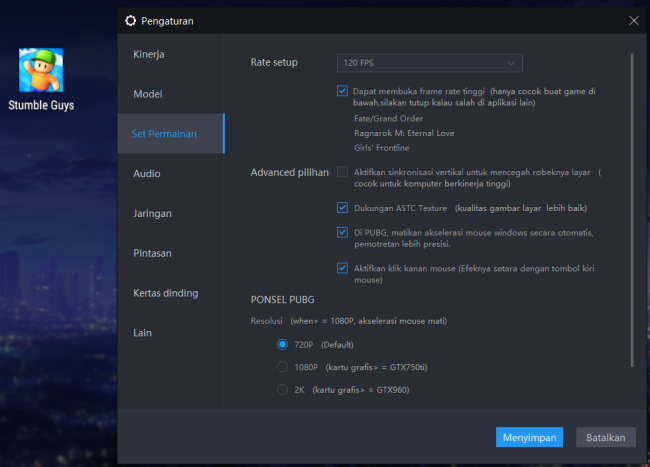Enable vertical sync checkbox
Image resolution: width=650 pixels, height=467 pixels.
click(342, 172)
